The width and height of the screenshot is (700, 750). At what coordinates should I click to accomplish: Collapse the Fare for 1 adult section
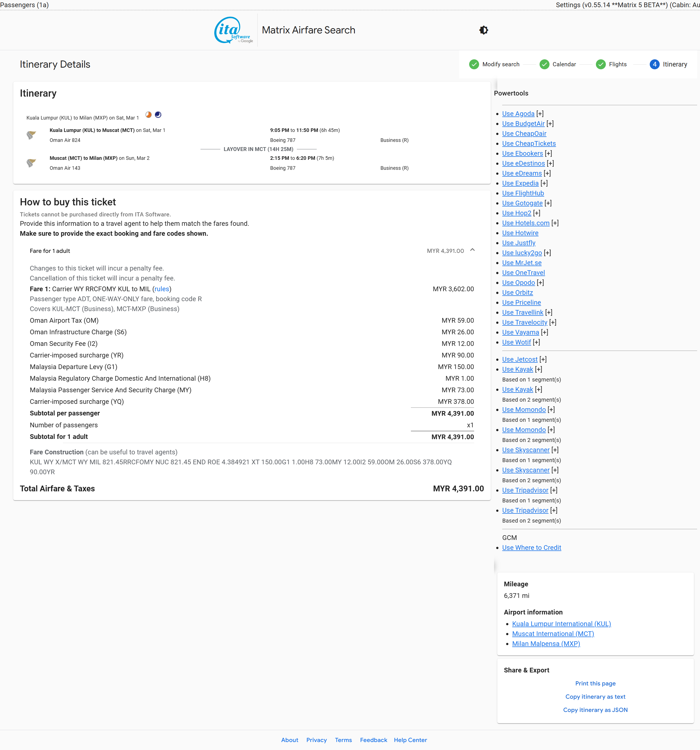point(472,250)
